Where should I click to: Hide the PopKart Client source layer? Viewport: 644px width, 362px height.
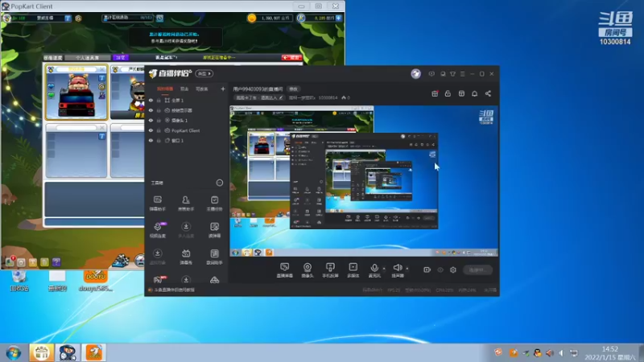coord(151,130)
